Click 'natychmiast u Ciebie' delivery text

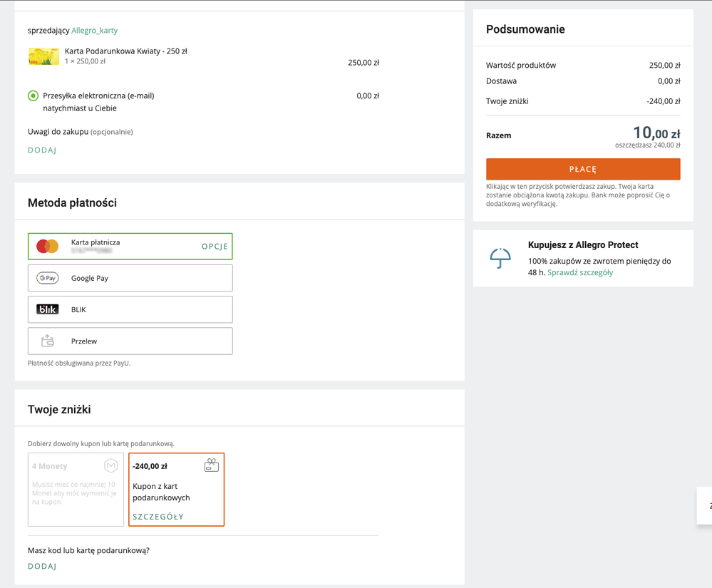pos(80,108)
